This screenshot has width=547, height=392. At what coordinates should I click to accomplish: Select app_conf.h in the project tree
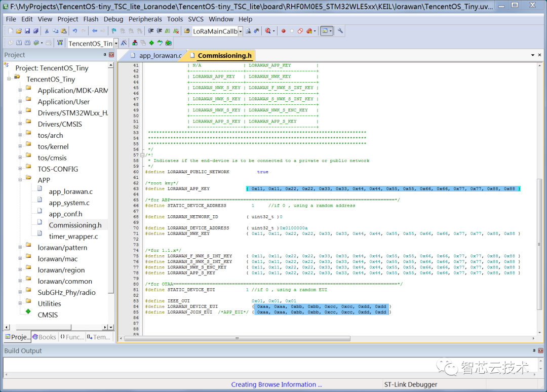pos(65,214)
